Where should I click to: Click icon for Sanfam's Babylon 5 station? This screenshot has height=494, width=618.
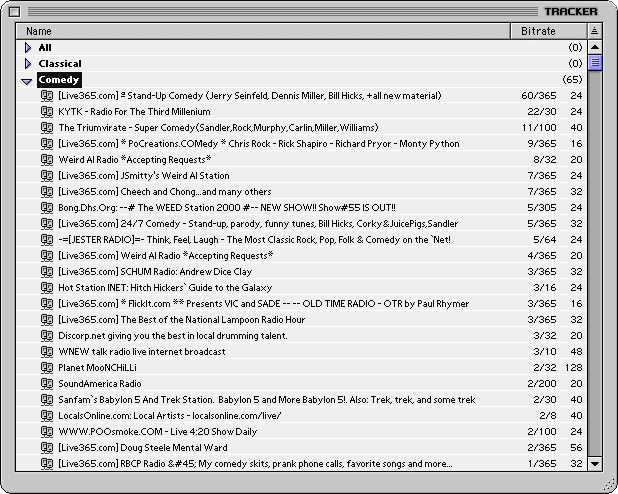47,400
